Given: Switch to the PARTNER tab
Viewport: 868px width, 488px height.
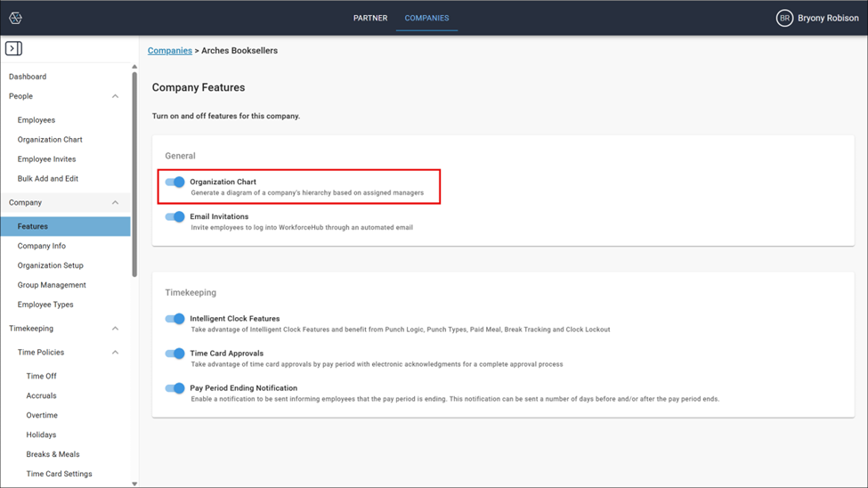Looking at the screenshot, I should [x=370, y=18].
